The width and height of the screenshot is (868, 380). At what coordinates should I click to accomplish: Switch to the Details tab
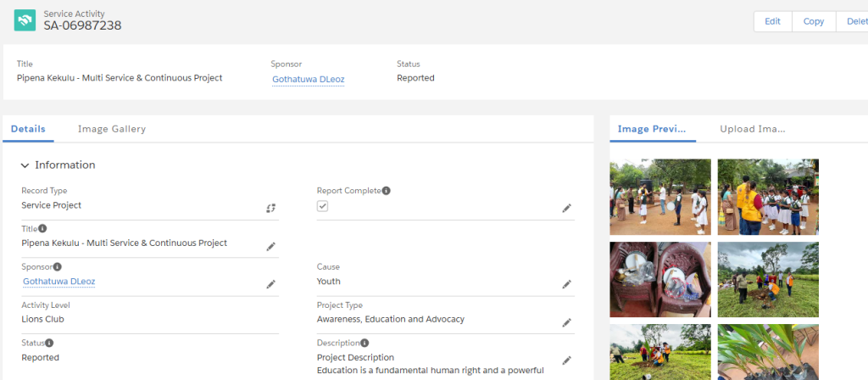point(28,129)
